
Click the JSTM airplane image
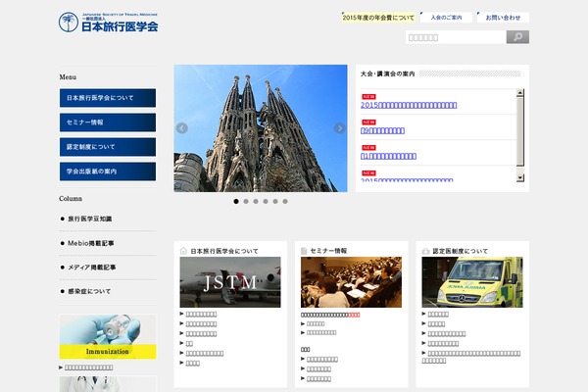pyautogui.click(x=230, y=282)
